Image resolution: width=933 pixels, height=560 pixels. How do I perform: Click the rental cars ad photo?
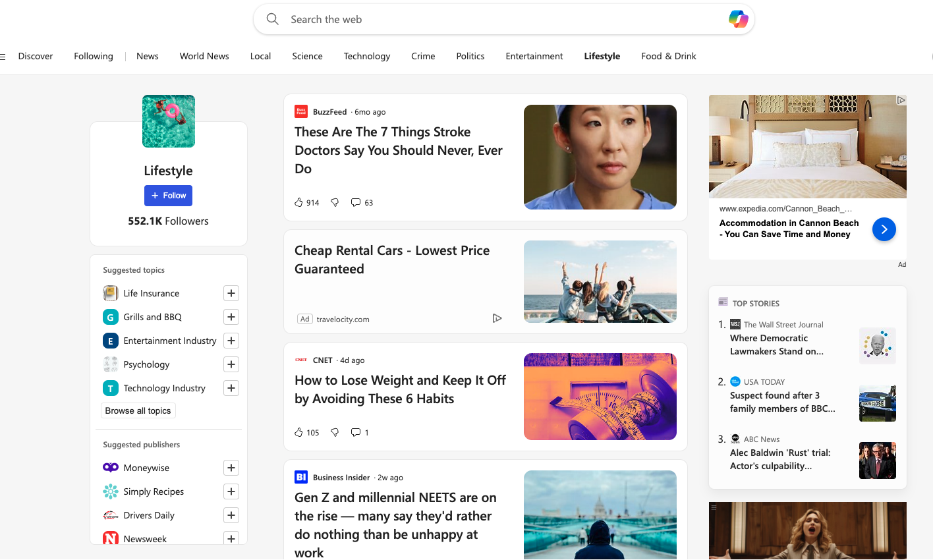[600, 281]
